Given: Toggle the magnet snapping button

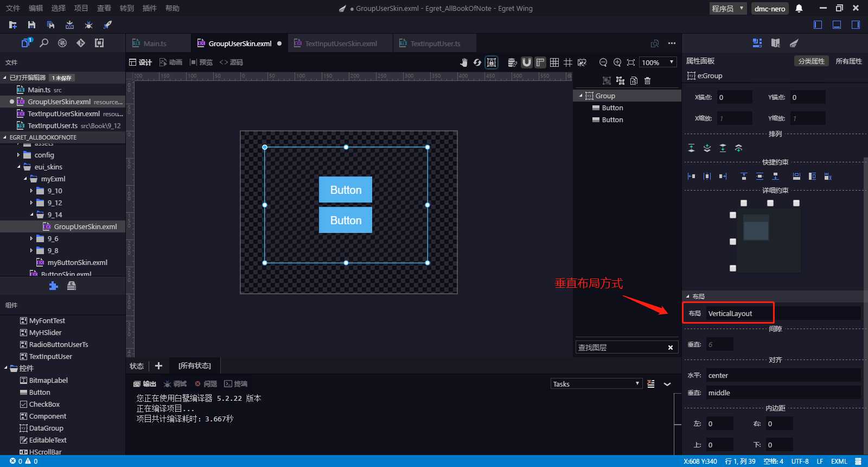Looking at the screenshot, I should pyautogui.click(x=526, y=62).
